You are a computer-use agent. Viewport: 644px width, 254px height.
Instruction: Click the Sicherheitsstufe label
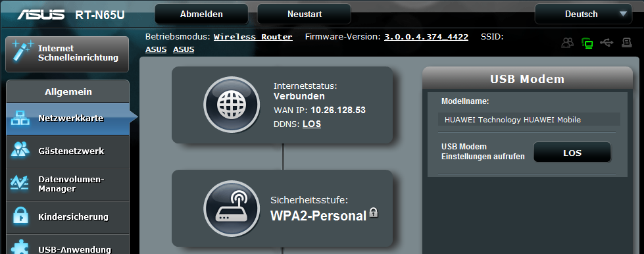(x=309, y=200)
